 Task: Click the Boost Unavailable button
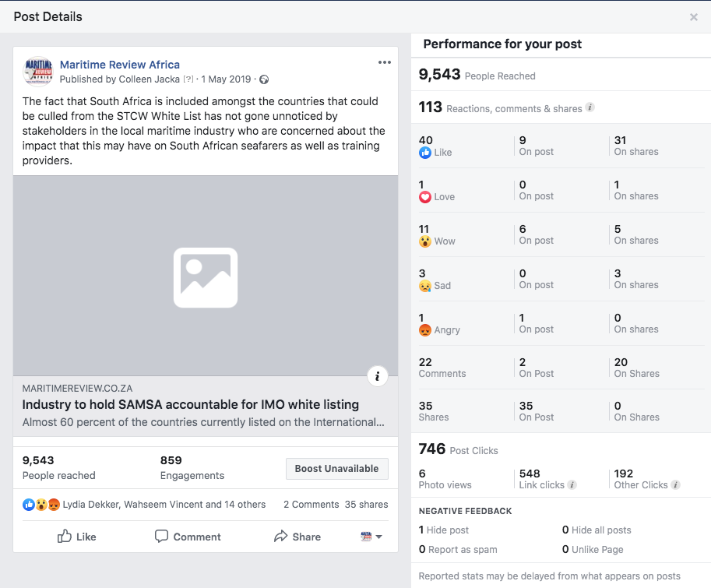(x=336, y=469)
